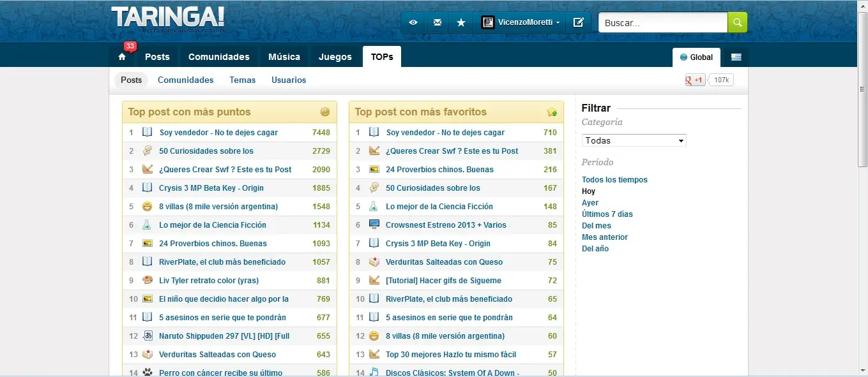Click the page vertical scrollbar thumb
The width and height of the screenshot is (868, 377).
pyautogui.click(x=862, y=89)
